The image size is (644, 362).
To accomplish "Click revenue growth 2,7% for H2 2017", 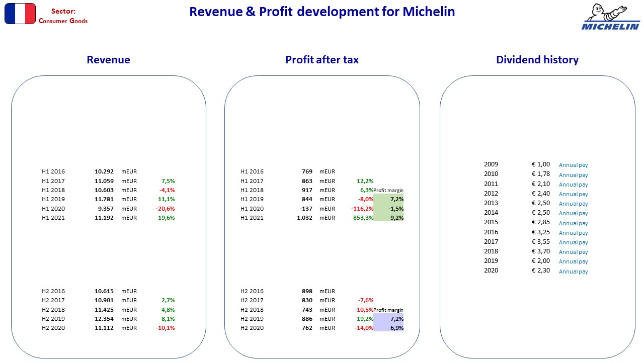I will tap(168, 300).
